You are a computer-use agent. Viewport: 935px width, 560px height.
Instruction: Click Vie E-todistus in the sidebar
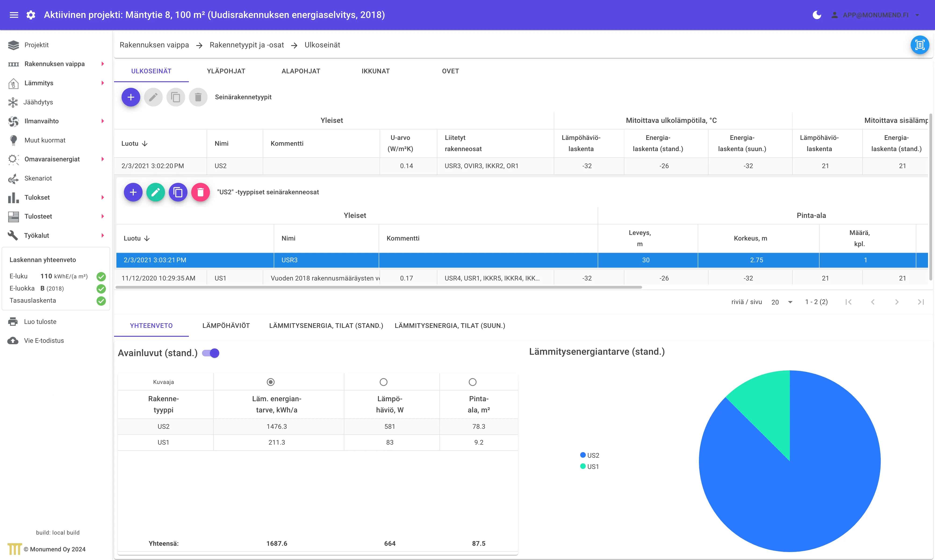point(44,340)
